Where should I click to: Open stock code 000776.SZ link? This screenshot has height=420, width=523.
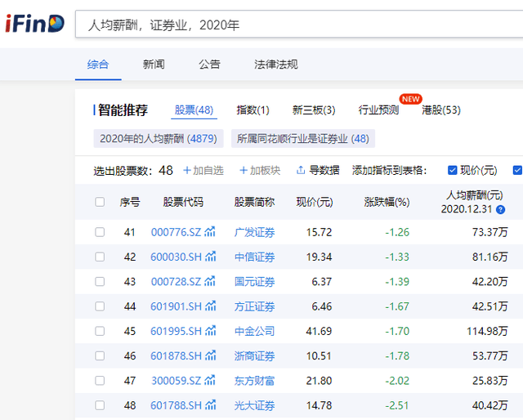point(177,232)
